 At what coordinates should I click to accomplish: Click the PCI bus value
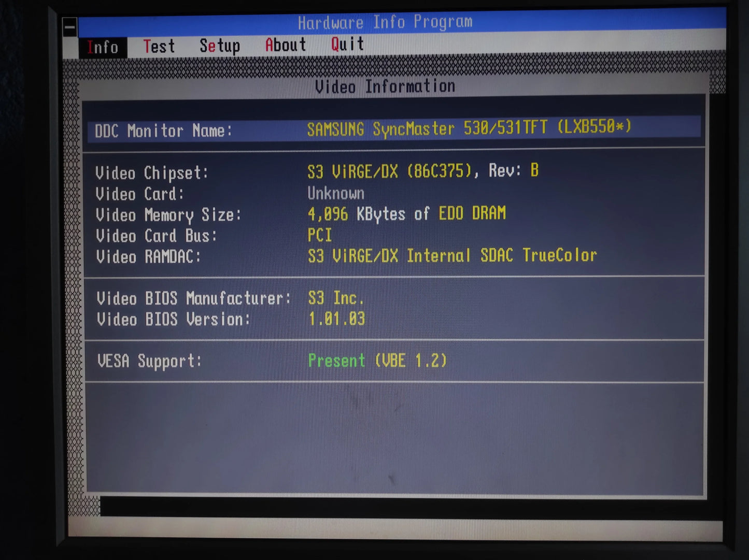click(319, 235)
